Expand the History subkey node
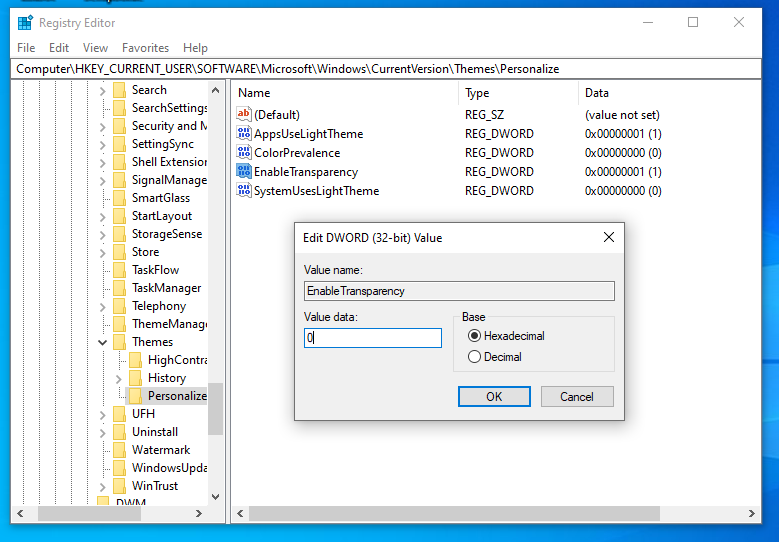This screenshot has width=779, height=542. (x=119, y=378)
